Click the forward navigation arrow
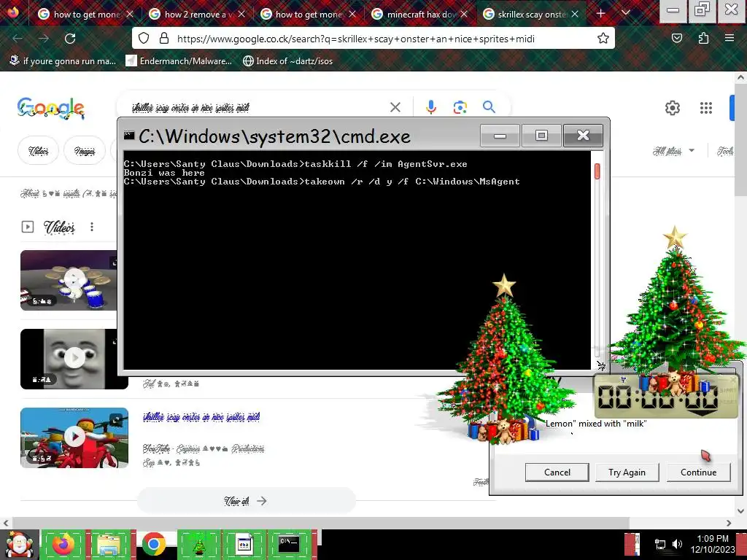The width and height of the screenshot is (747, 560). tap(44, 39)
